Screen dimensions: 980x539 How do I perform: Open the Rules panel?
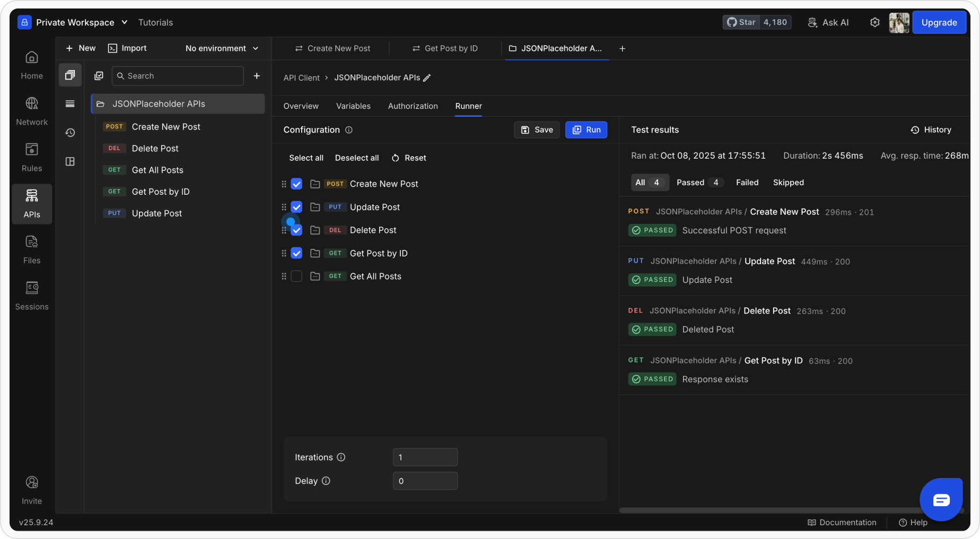32,158
